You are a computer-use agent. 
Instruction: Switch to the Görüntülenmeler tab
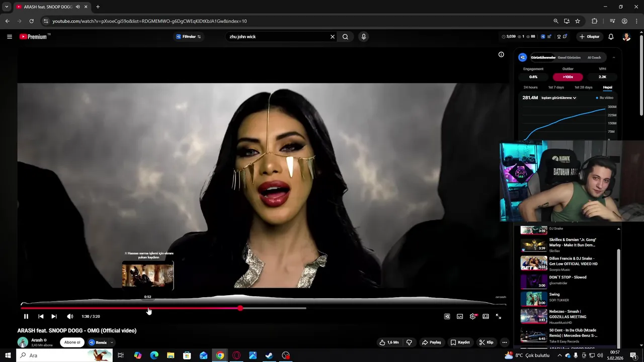(543, 57)
